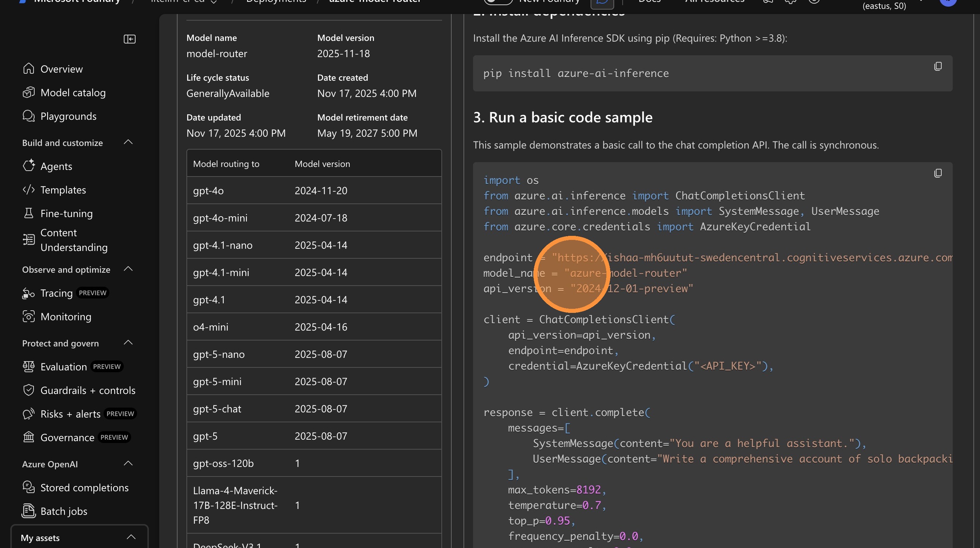The width and height of the screenshot is (980, 548).
Task: Collapse the Protect and govern section
Action: [x=128, y=343]
